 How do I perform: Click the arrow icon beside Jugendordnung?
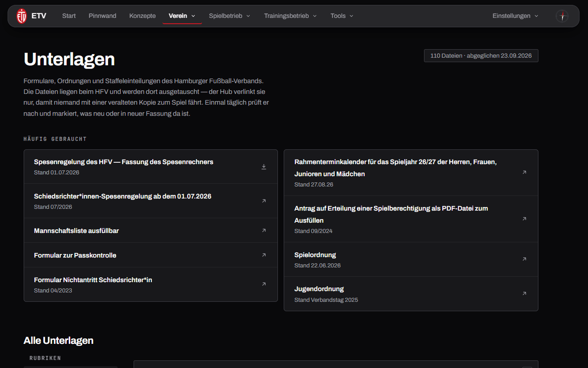coord(524,294)
